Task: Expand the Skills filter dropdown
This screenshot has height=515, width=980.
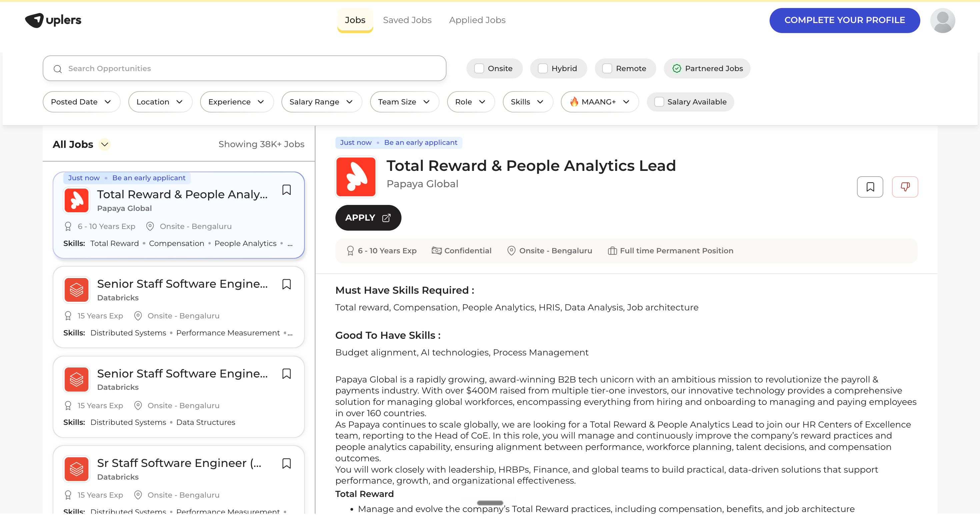Action: 528,102
